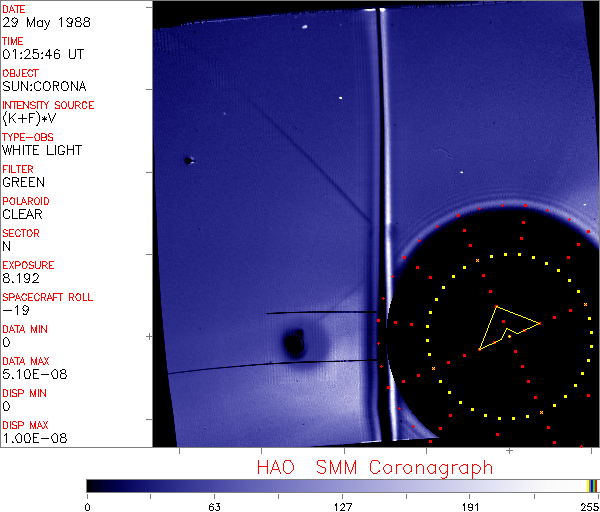The height and width of the screenshot is (512, 600).
Task: Click the SPACECRAFT ROLL label
Action: [48, 297]
